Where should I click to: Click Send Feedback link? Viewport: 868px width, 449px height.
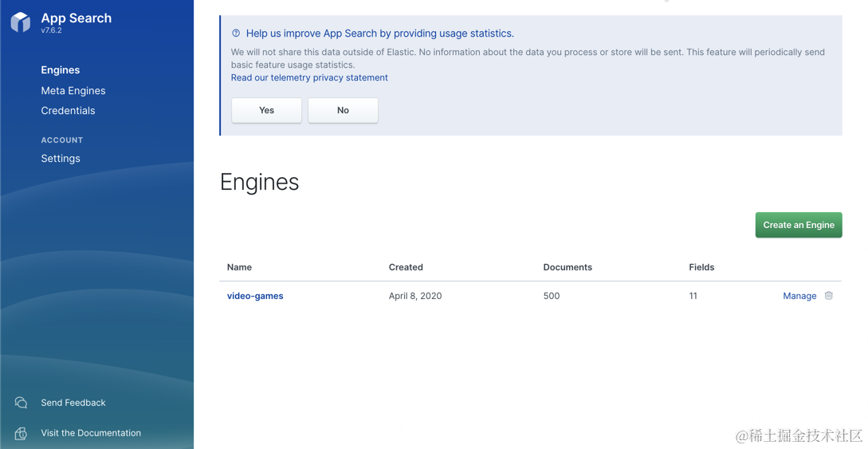coord(73,403)
